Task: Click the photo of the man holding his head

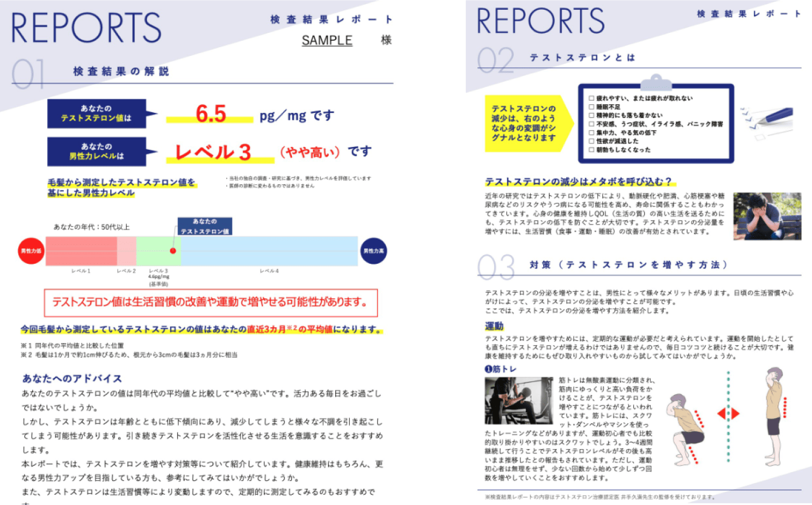Action: tap(767, 216)
